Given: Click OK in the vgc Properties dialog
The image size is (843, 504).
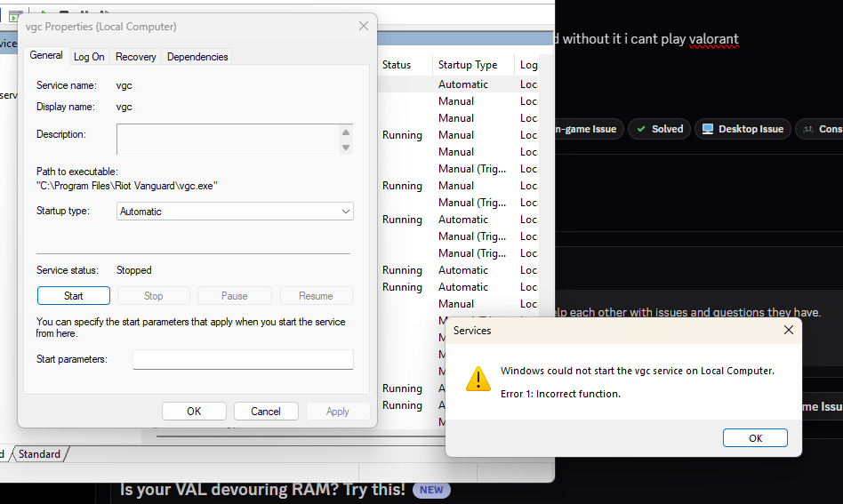Looking at the screenshot, I should pos(194,411).
